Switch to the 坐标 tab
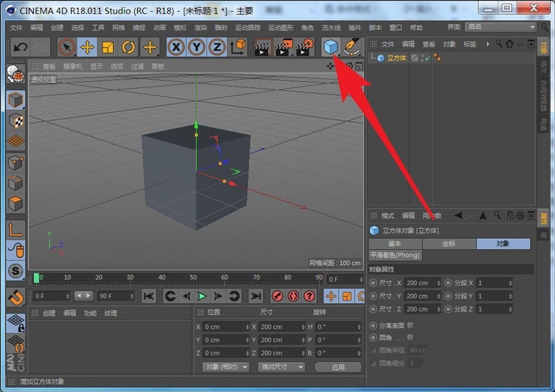The width and height of the screenshot is (555, 392). tap(449, 244)
